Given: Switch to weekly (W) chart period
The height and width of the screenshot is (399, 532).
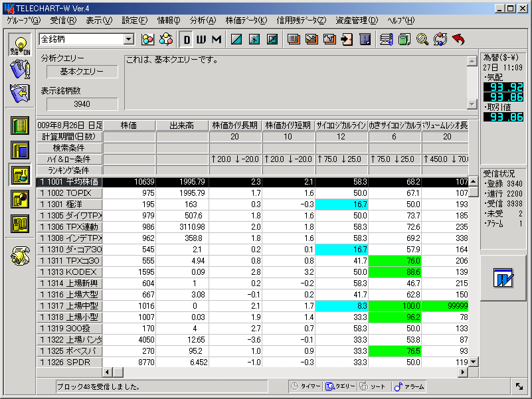Looking at the screenshot, I should (x=201, y=40).
